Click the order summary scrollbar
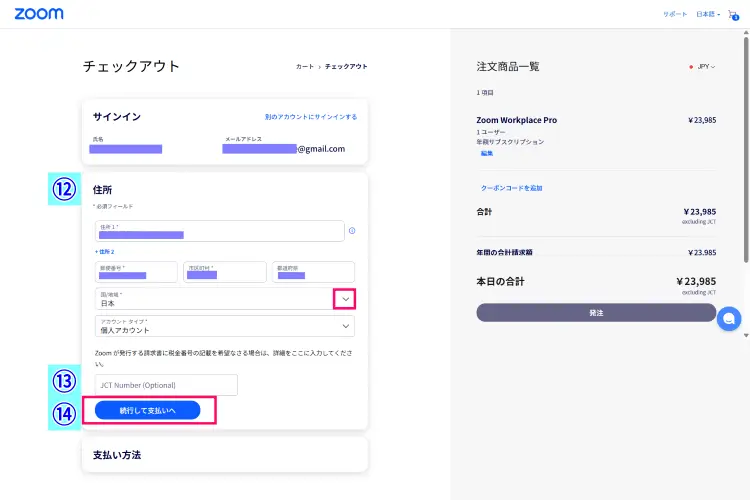The width and height of the screenshot is (750, 500). click(x=746, y=149)
